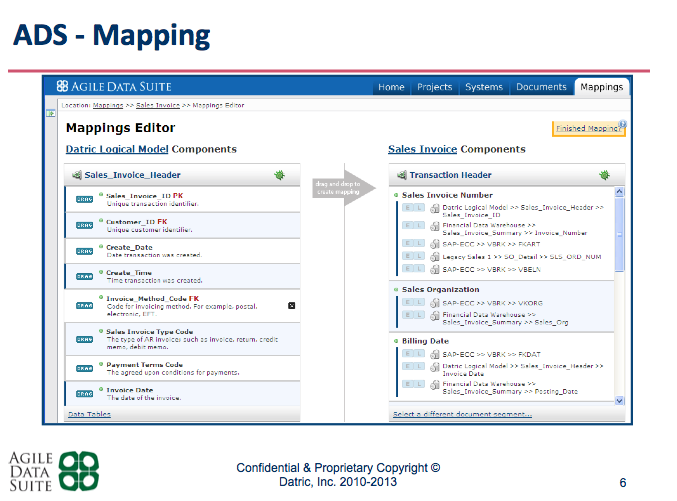Click the Billing Date element heading
This screenshot has height=501, width=677.
tap(425, 341)
